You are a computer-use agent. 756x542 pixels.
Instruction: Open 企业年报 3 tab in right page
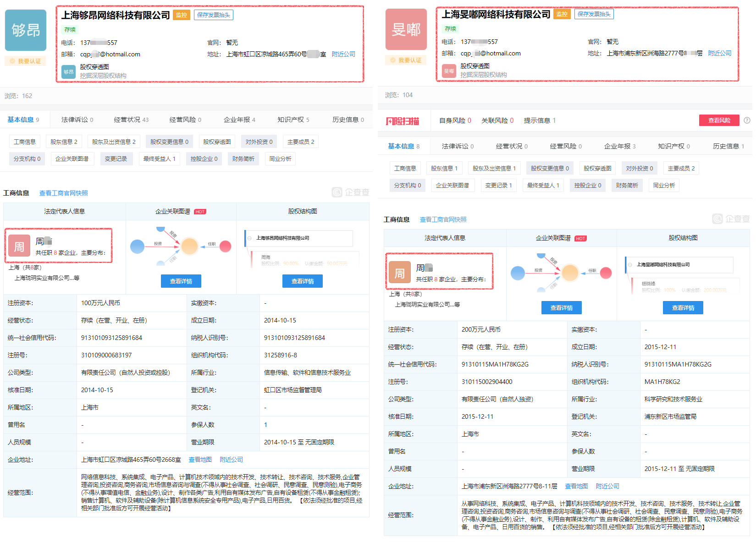pyautogui.click(x=620, y=146)
